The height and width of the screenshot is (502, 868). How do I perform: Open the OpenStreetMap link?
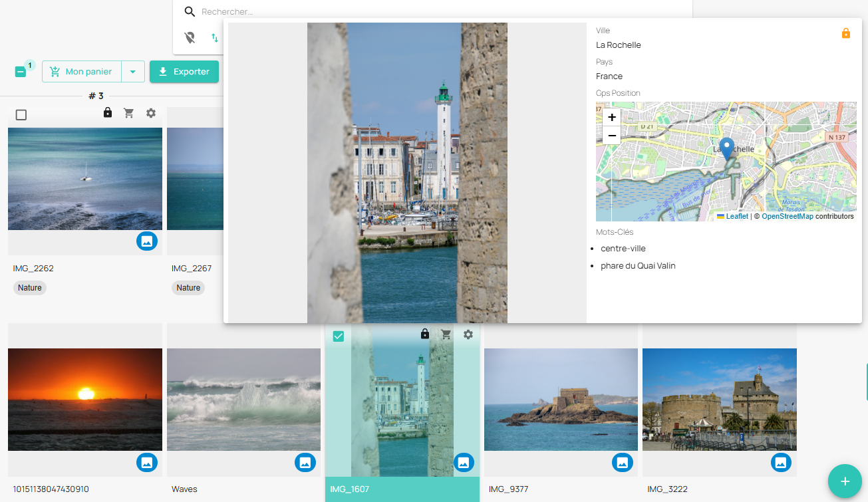click(x=787, y=216)
